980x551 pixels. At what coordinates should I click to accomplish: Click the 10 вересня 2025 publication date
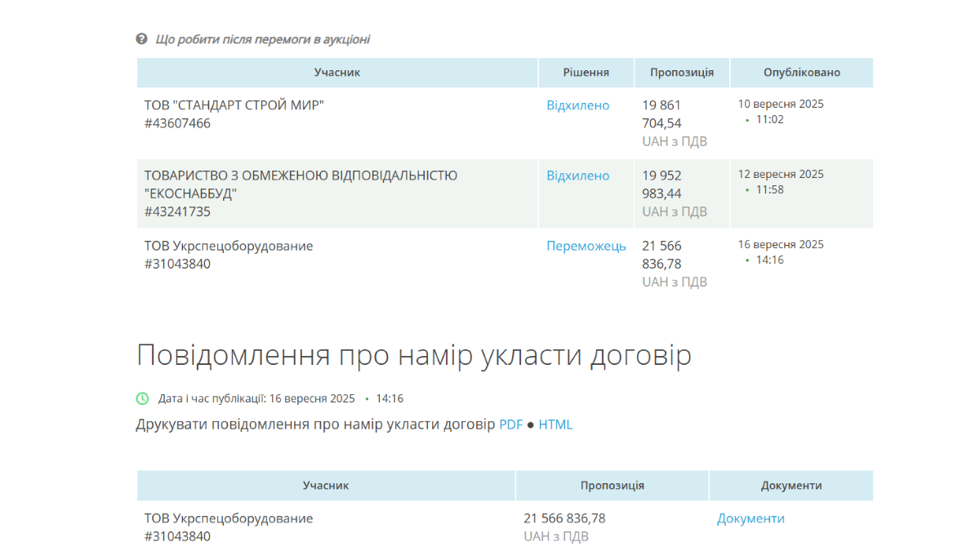[781, 104]
